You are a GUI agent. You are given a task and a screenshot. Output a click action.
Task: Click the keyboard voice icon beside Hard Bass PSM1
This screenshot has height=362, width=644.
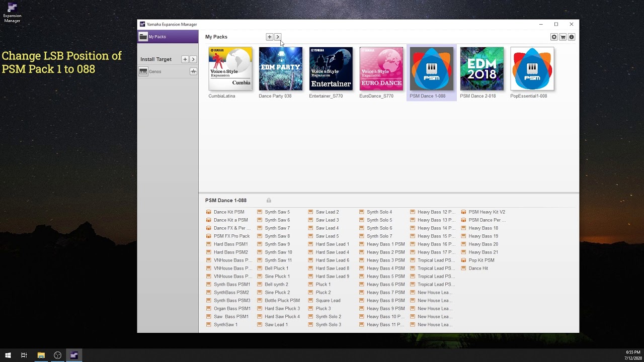pyautogui.click(x=209, y=244)
